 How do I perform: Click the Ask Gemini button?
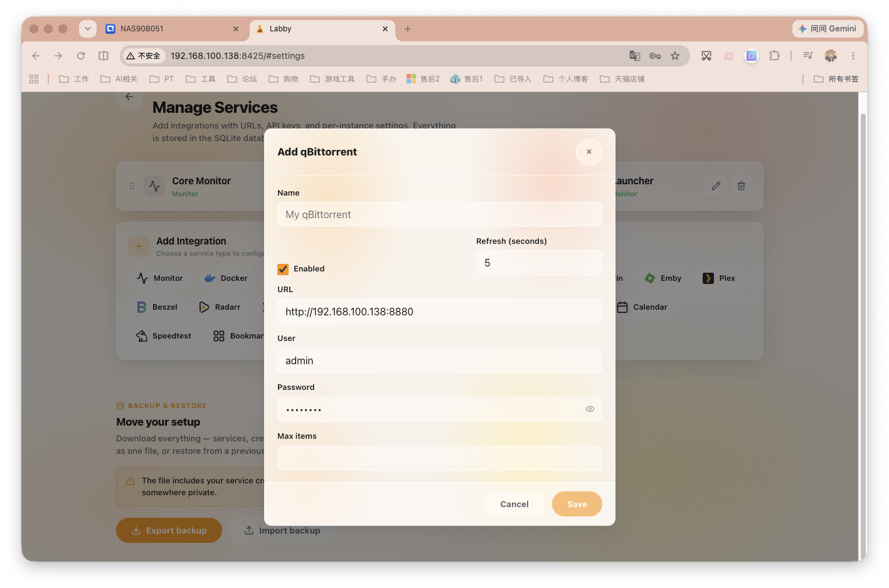click(x=827, y=29)
